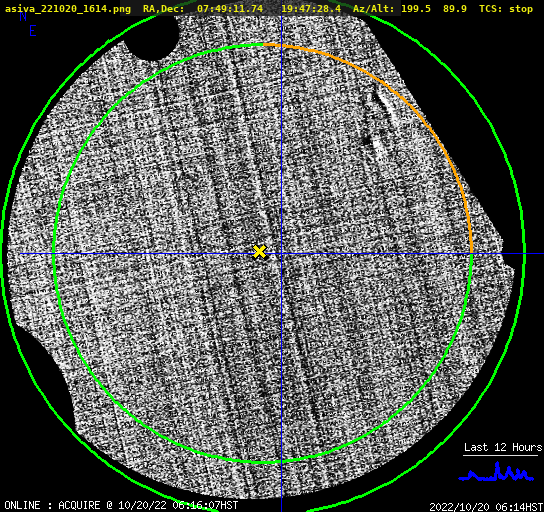Click the black circular obstruction at upper left
The width and height of the screenshot is (544, 512).
click(x=152, y=36)
